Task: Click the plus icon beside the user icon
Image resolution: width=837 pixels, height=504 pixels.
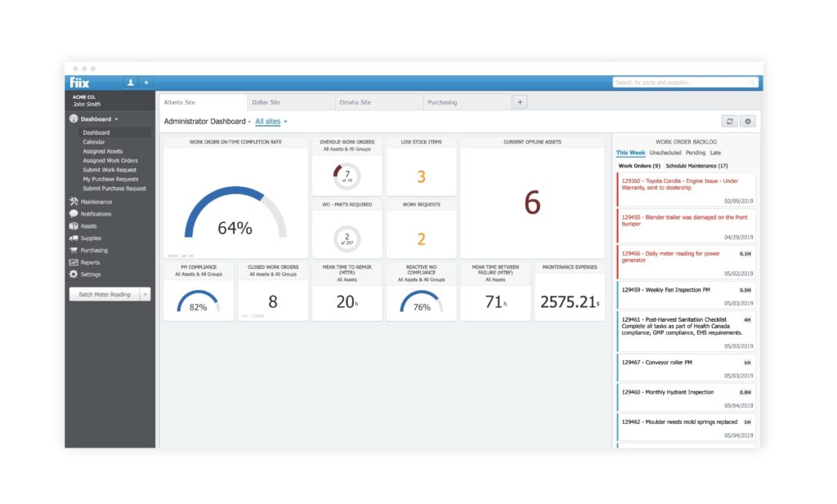Action: tap(146, 83)
